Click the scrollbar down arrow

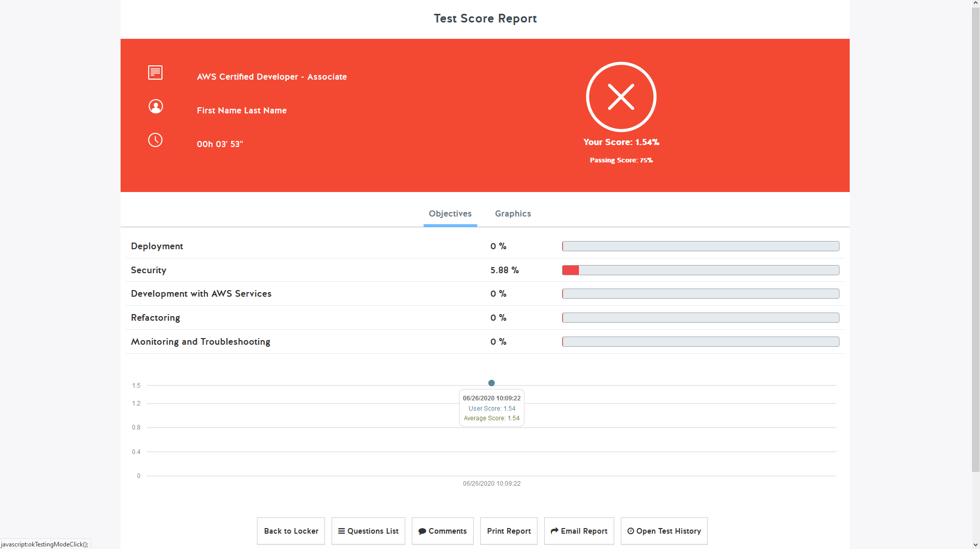pyautogui.click(x=975, y=545)
